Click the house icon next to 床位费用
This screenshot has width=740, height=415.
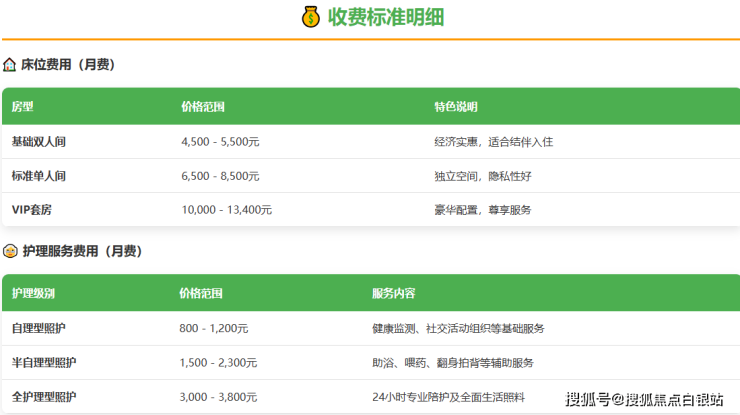pyautogui.click(x=10, y=65)
